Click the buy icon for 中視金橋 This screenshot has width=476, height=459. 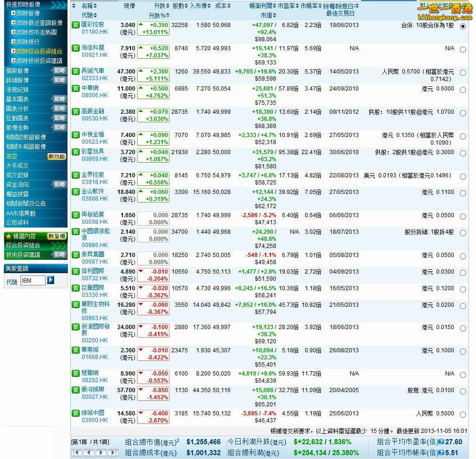point(75,135)
